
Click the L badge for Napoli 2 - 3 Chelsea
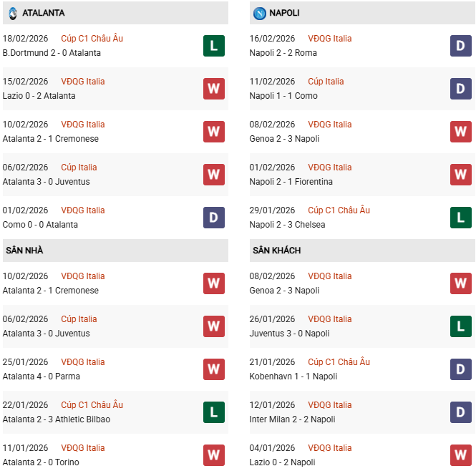460,218
